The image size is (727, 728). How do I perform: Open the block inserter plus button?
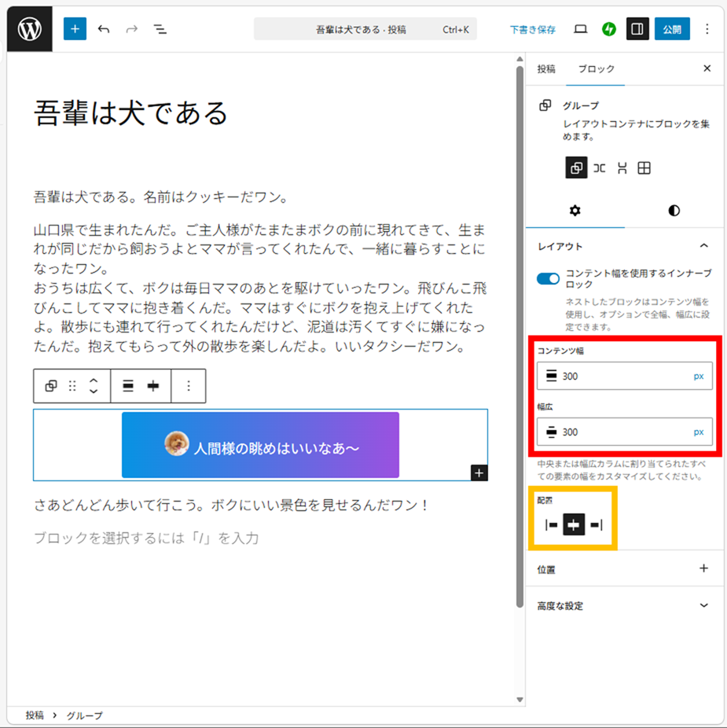coord(75,29)
